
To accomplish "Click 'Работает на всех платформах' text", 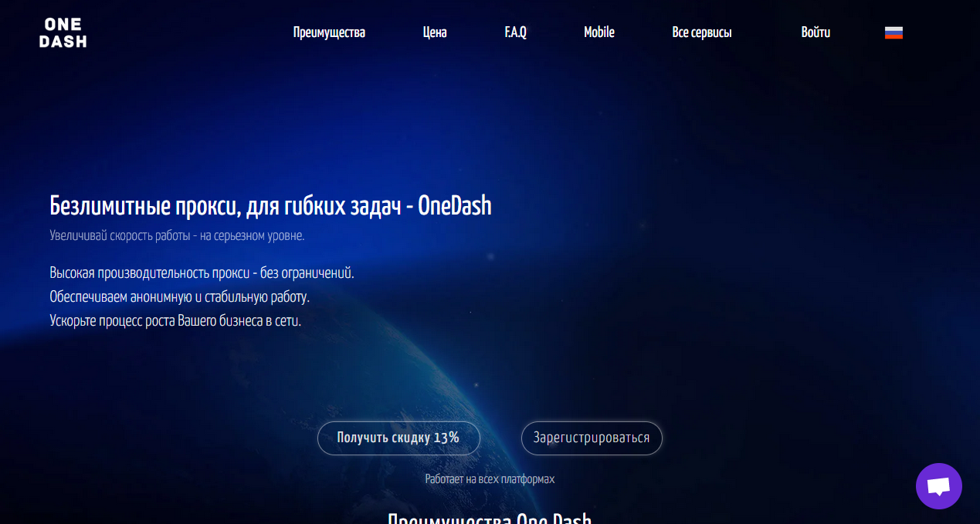I will (x=490, y=479).
